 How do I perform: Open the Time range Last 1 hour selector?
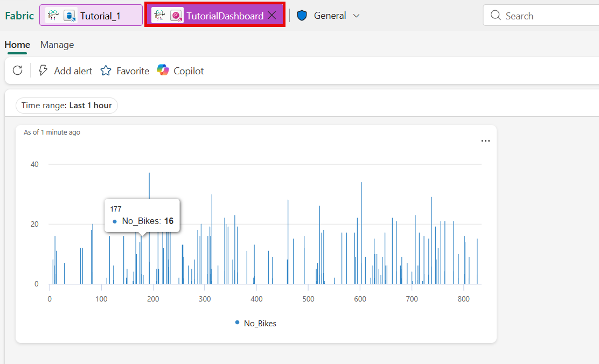pos(67,106)
